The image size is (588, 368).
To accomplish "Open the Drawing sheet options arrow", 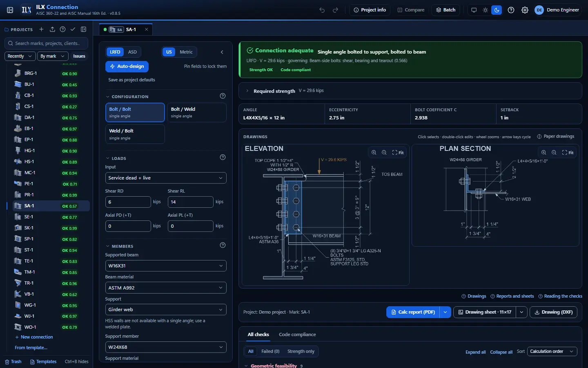I will click(x=521, y=312).
